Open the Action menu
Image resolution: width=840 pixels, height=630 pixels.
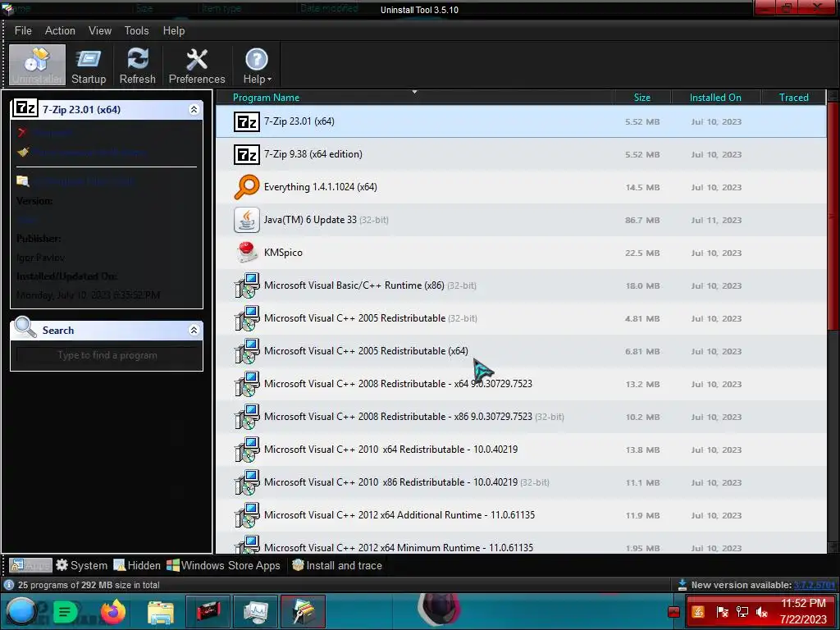point(60,30)
